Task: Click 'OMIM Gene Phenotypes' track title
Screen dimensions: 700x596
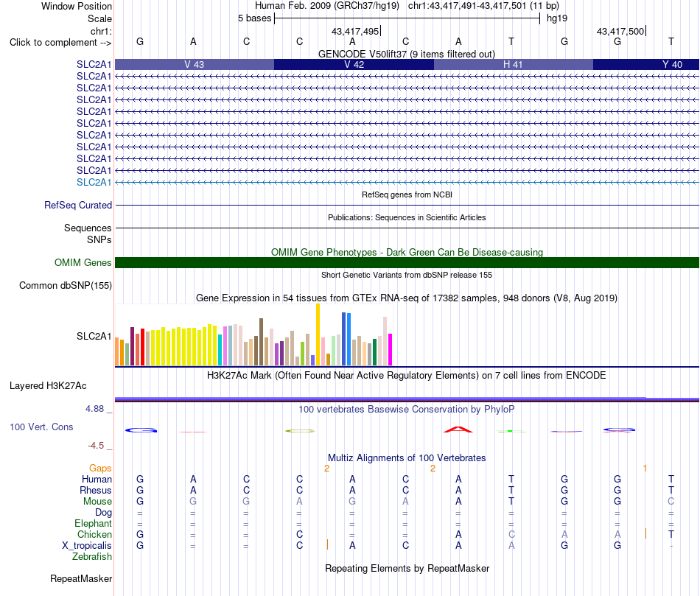Action: [x=407, y=252]
